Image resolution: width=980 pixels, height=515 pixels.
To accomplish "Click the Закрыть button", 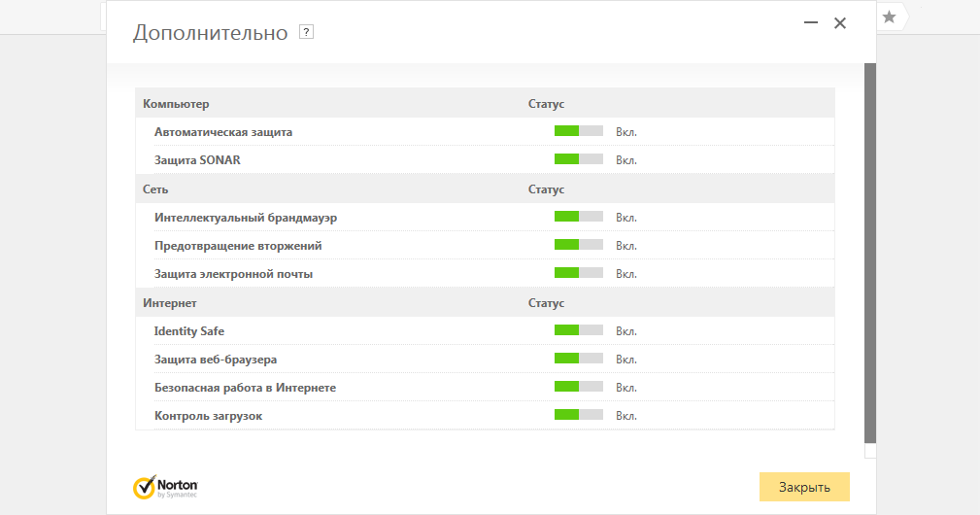I will click(804, 487).
